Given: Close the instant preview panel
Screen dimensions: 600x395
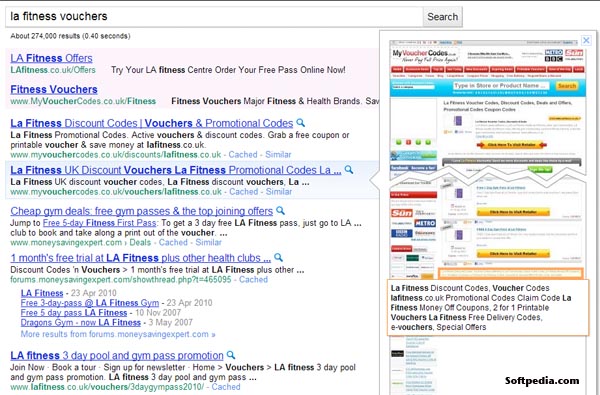Looking at the screenshot, I should (586, 40).
